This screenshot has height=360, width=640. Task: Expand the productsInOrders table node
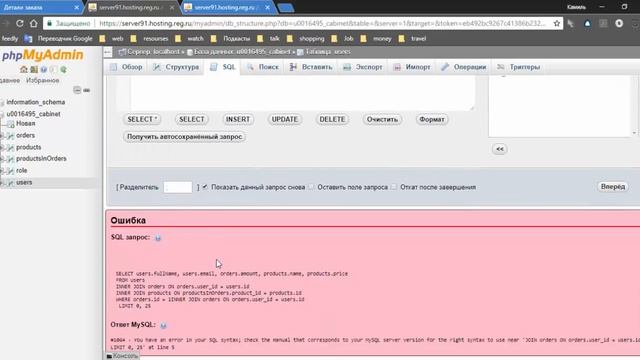click(x=2, y=159)
